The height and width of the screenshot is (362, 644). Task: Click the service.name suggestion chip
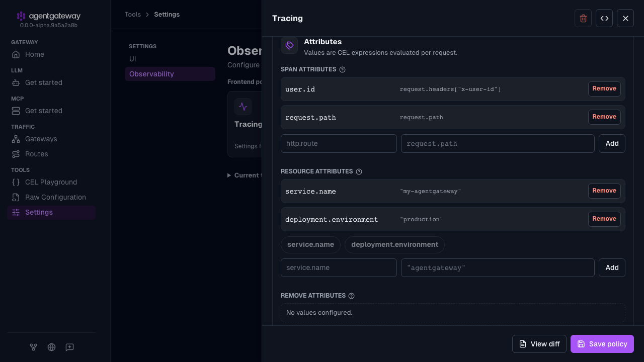[310, 245]
